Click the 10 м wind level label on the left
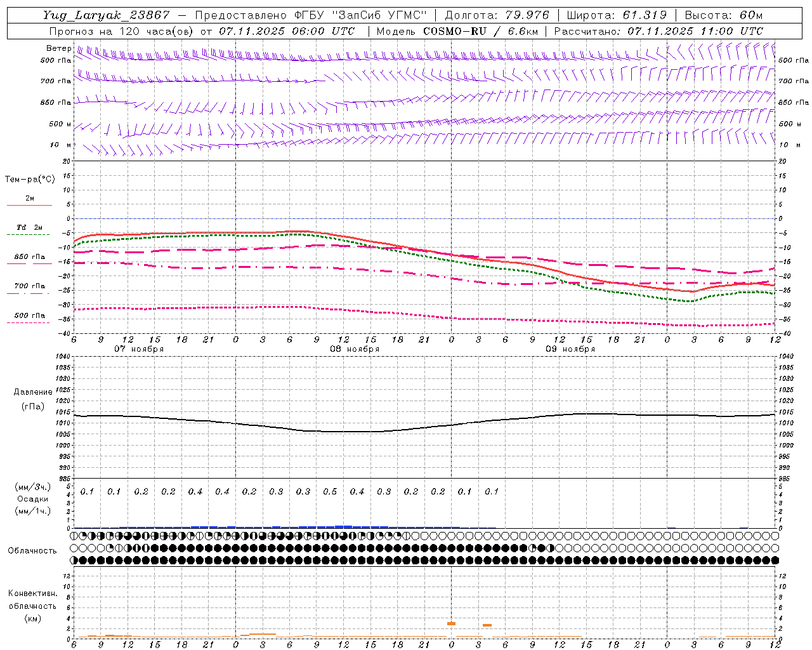 (61, 145)
